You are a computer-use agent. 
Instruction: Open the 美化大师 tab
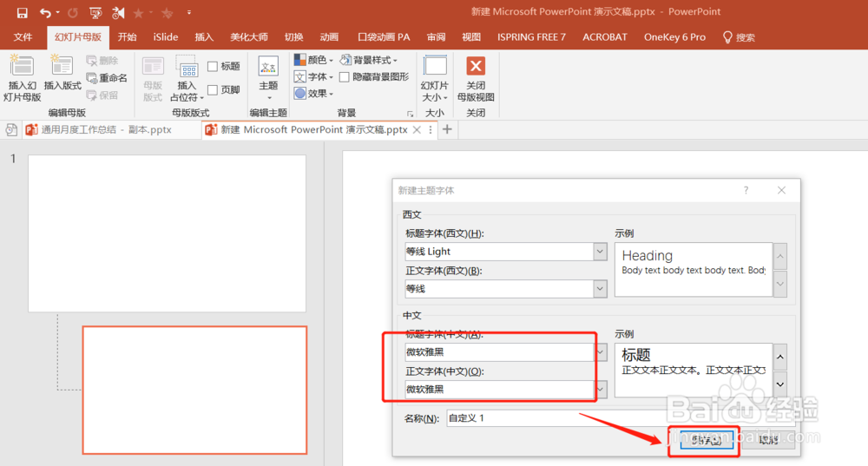249,37
